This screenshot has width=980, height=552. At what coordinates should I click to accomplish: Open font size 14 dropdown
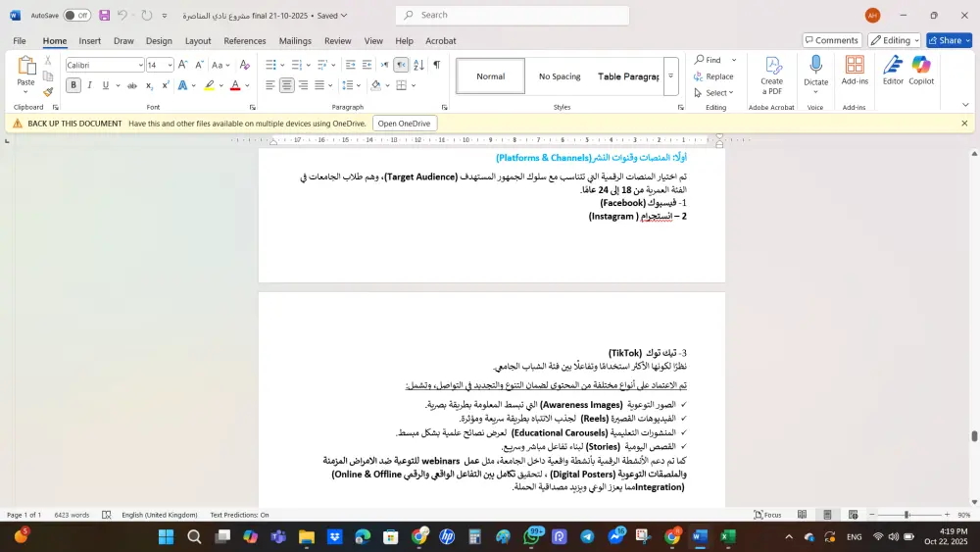170,65
